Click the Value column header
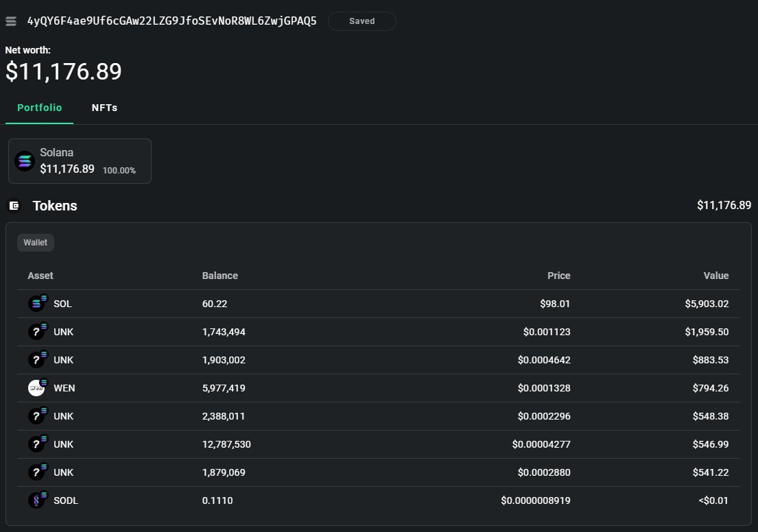 coord(716,276)
